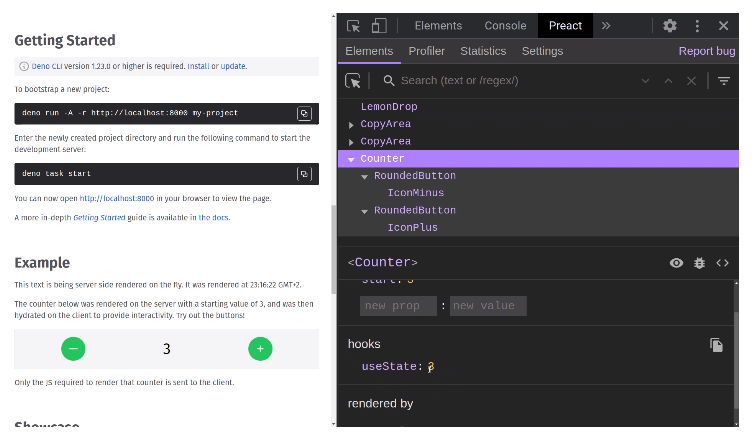Click the green plus counter button

tap(260, 349)
